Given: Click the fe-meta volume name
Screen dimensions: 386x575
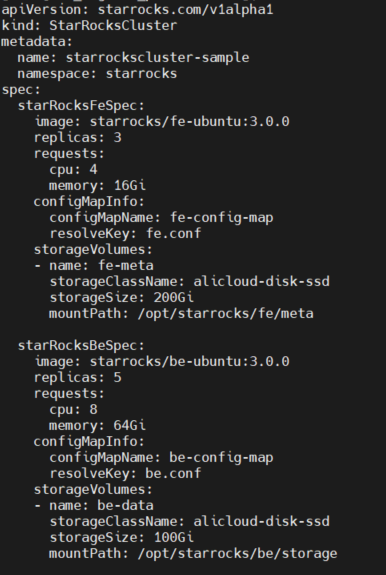Looking at the screenshot, I should point(125,265).
